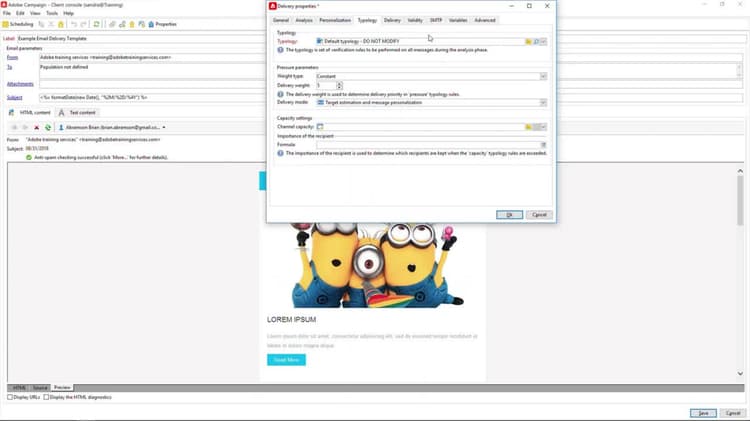The image size is (750, 421).
Task: Click Read More button in email preview
Action: coord(286,360)
